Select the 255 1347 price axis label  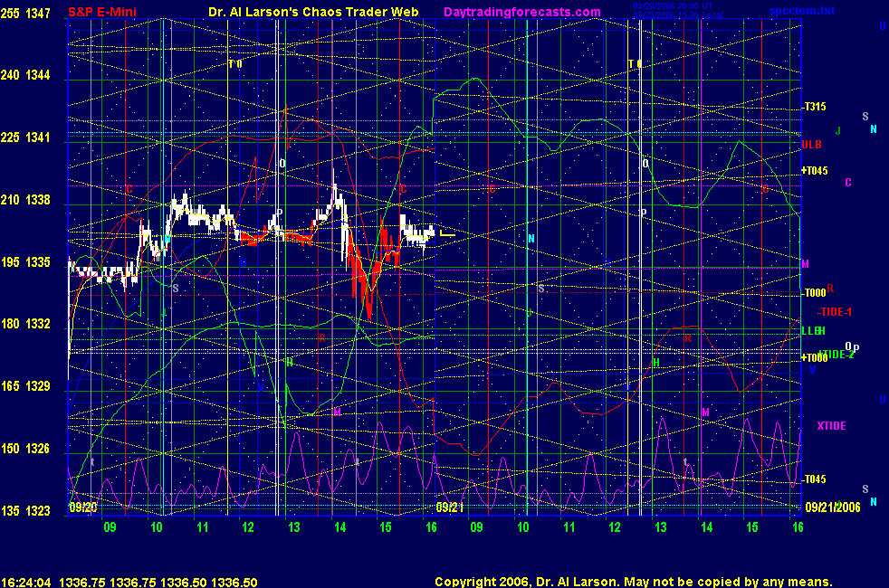(x=25, y=13)
